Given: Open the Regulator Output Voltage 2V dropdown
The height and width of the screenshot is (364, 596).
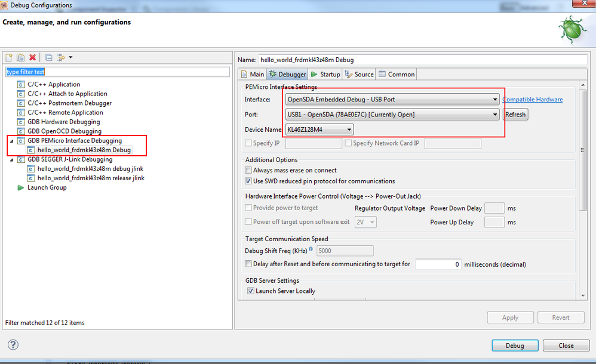Looking at the screenshot, I should (365, 222).
